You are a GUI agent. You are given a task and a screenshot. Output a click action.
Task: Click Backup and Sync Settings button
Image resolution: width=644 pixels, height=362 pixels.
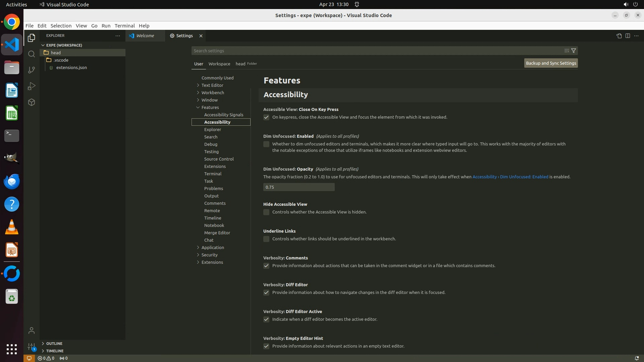coord(551,63)
